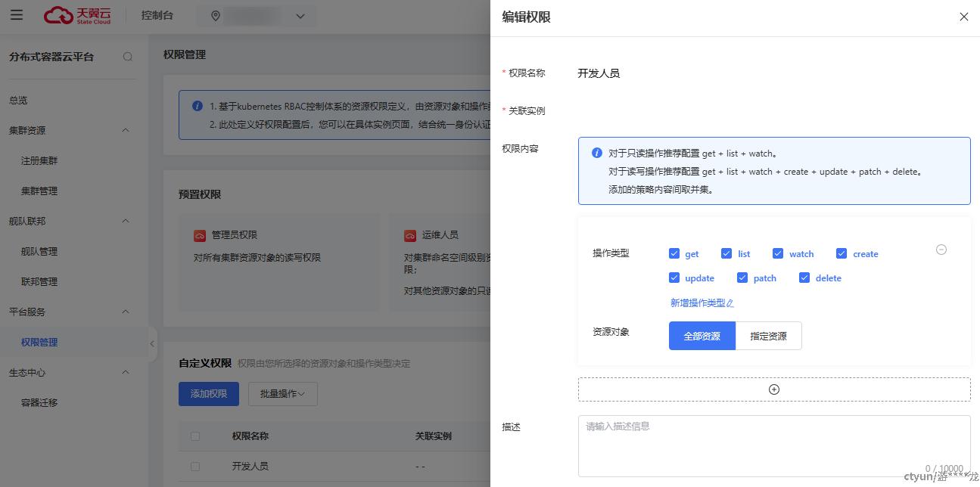Select the 指定资源 option
980x487 pixels.
768,336
